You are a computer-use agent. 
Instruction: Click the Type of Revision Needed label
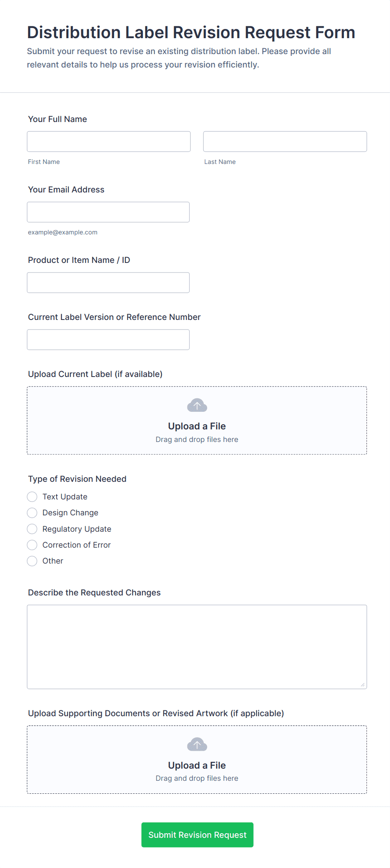pos(77,479)
